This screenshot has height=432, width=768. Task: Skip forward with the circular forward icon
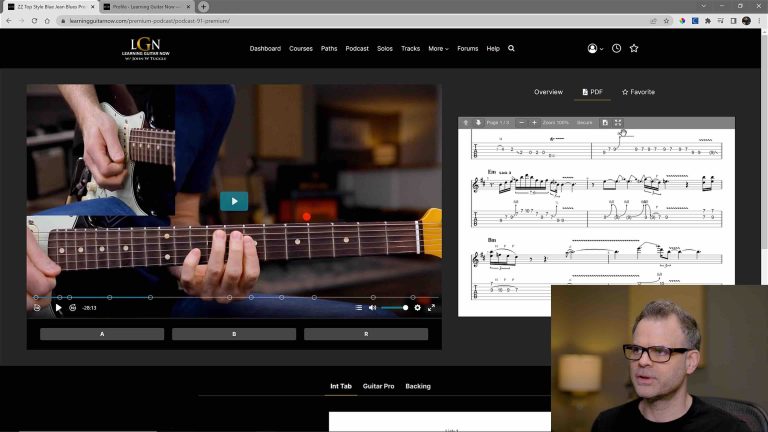(x=72, y=308)
